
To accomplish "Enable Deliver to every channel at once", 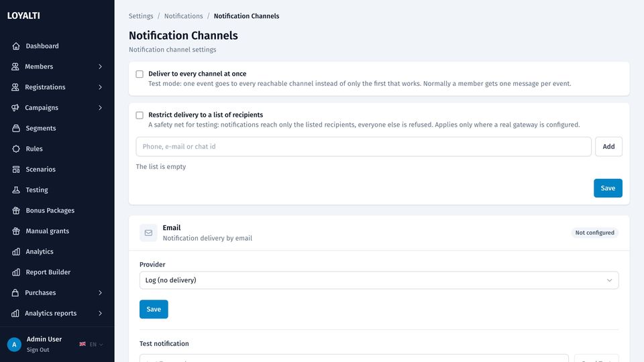I will pyautogui.click(x=140, y=74).
